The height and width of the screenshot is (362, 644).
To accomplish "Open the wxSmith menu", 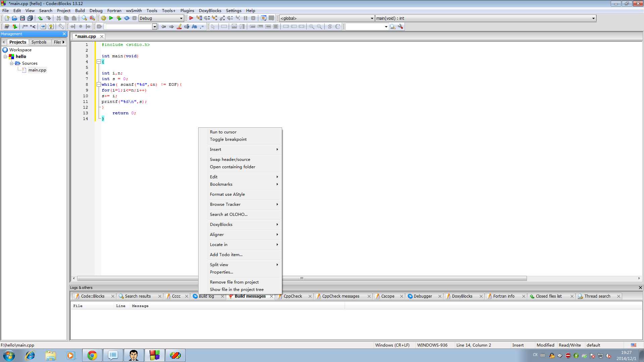I will tap(134, 10).
